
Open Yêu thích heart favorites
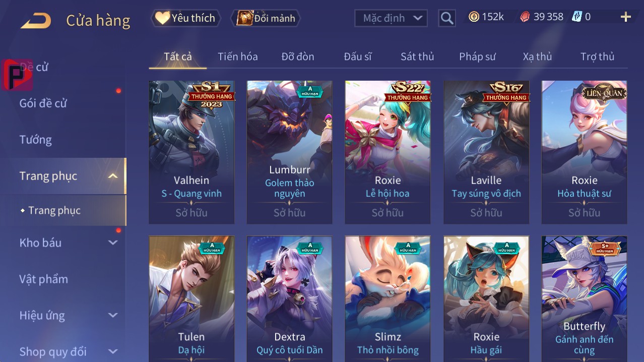(185, 18)
